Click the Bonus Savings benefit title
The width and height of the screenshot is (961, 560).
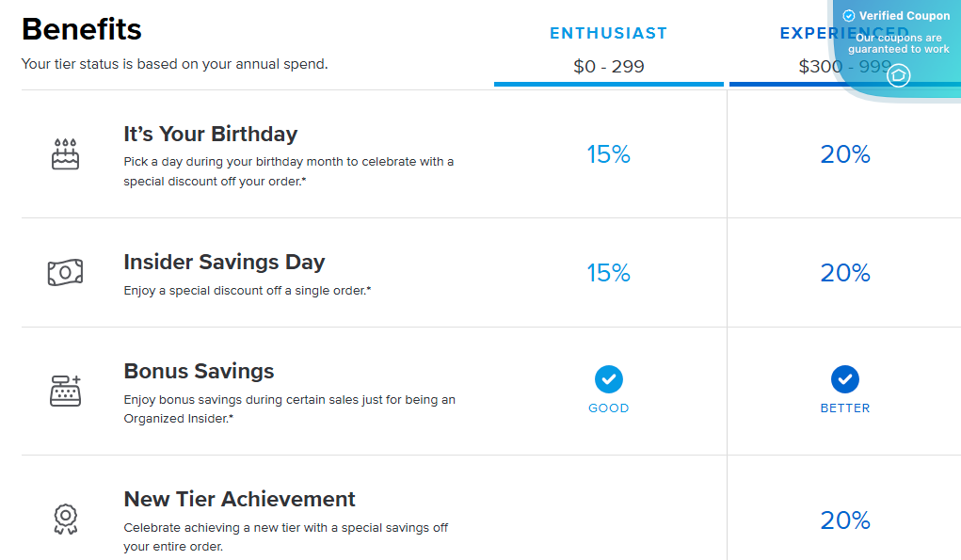[199, 371]
